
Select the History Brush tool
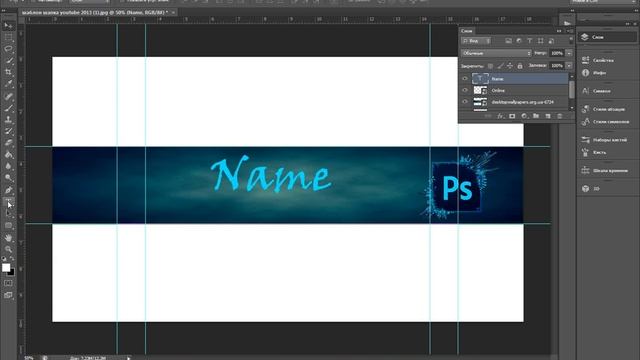(8, 131)
